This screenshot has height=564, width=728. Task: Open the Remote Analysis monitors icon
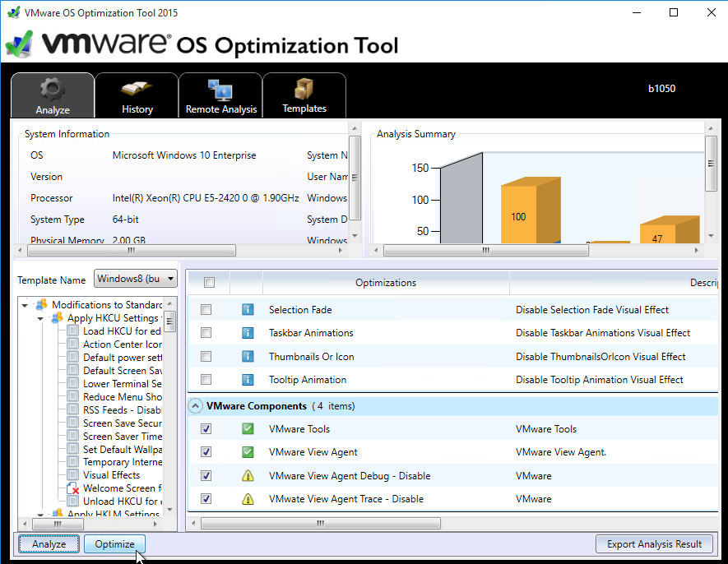tap(220, 90)
